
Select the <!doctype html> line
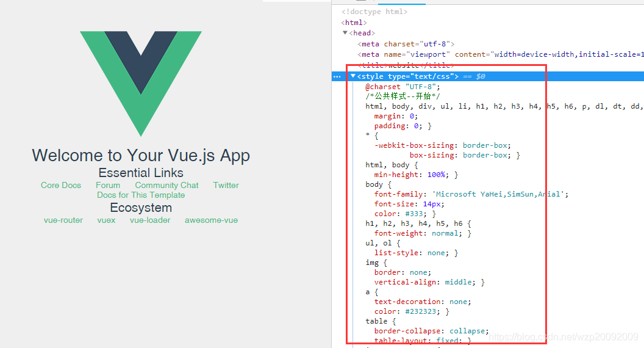coord(374,12)
